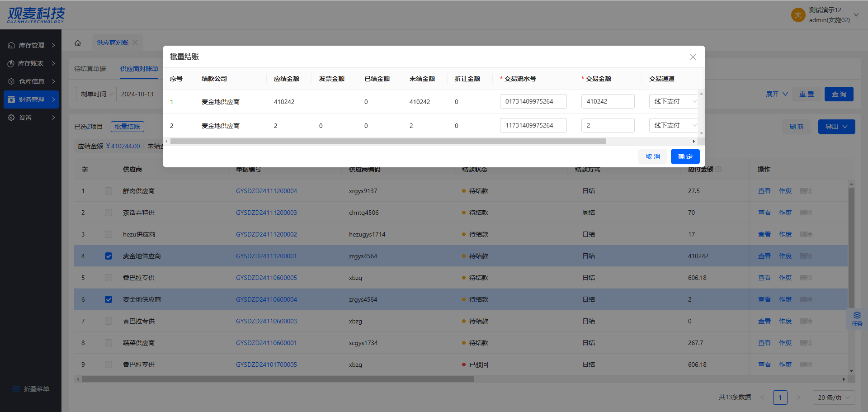This screenshot has width=868, height=412.
Task: Click the dialog horizontal scrollbar
Action: pyautogui.click(x=388, y=142)
